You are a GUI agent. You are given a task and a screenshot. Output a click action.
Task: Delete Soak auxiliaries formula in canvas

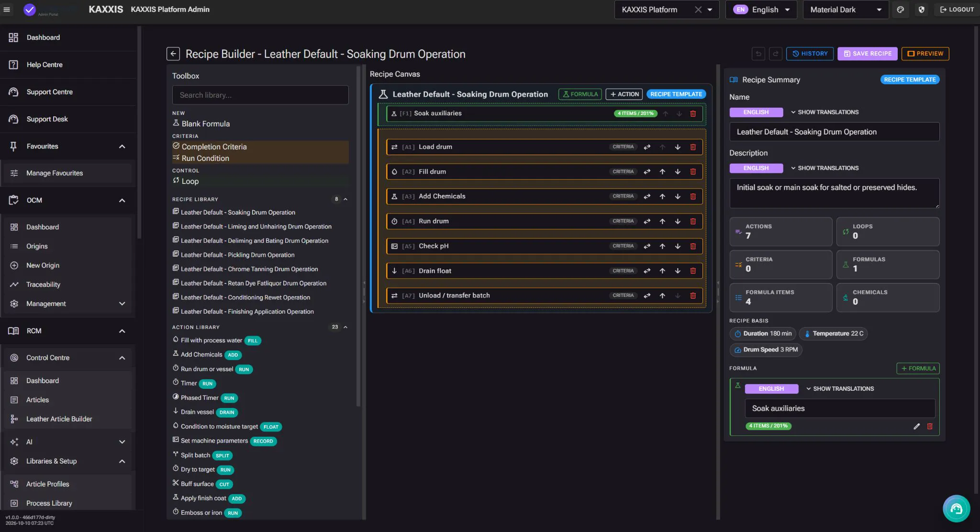point(693,113)
